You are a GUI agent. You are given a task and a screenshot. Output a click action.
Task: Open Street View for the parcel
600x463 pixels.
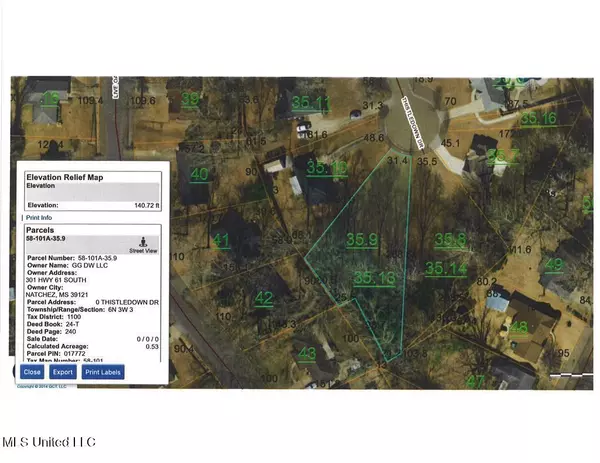point(143,245)
